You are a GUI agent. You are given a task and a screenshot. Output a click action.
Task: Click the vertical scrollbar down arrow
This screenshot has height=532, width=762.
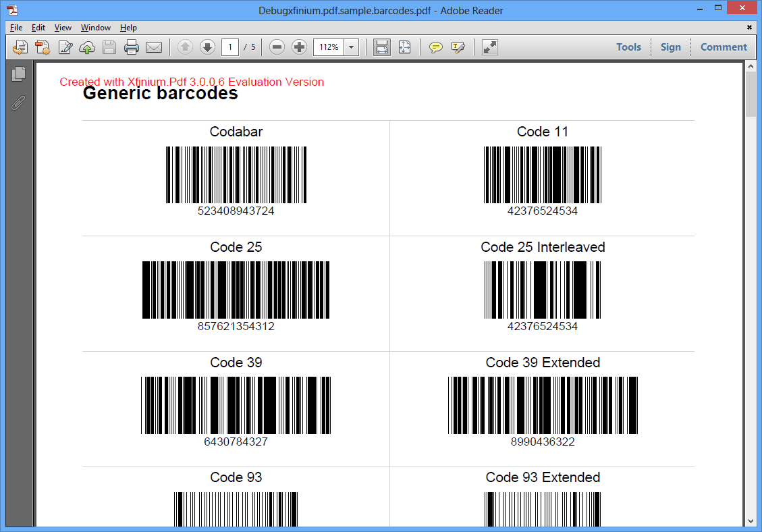751,521
